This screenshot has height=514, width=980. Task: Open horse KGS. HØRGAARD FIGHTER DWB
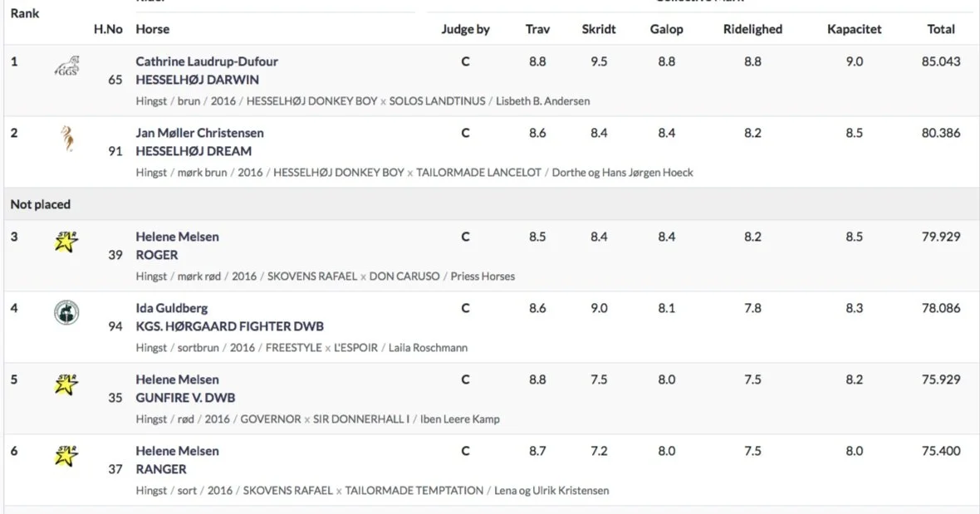tap(230, 326)
